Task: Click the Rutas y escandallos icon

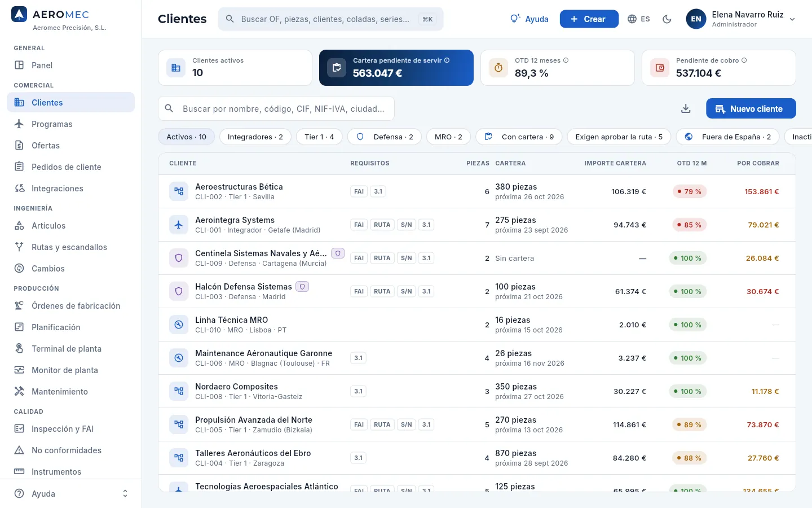Action: 19,247
